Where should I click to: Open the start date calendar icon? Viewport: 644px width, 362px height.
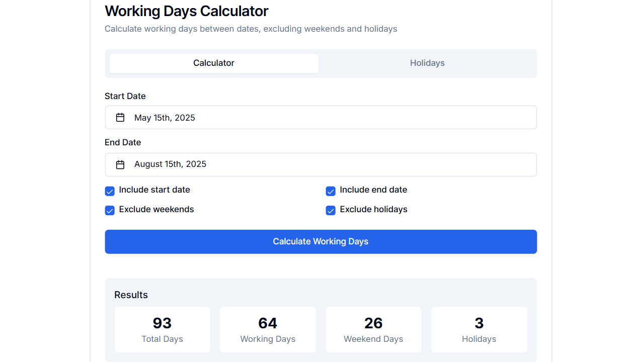[x=120, y=117]
